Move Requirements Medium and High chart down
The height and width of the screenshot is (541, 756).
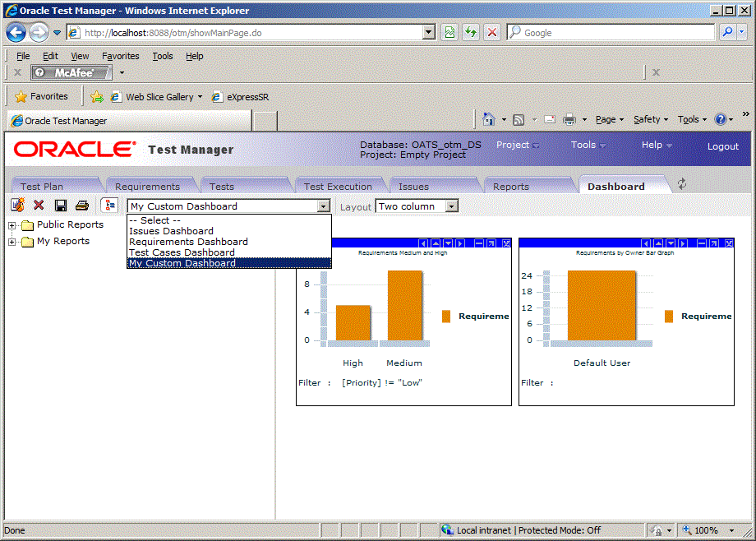[x=448, y=243]
